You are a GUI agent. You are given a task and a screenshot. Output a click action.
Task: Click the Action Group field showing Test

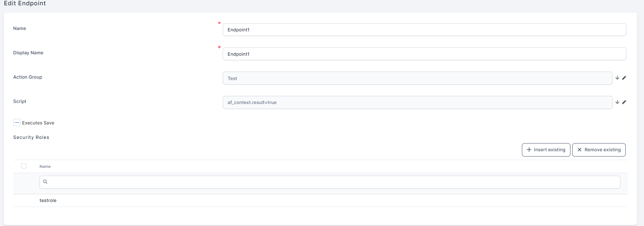pyautogui.click(x=417, y=78)
